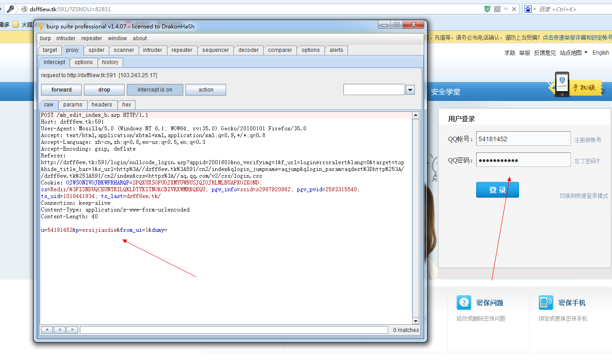Image resolution: width=612 pixels, height=364 pixels.
Task: Click the key icon in the browser address bar
Action: (x=10, y=9)
